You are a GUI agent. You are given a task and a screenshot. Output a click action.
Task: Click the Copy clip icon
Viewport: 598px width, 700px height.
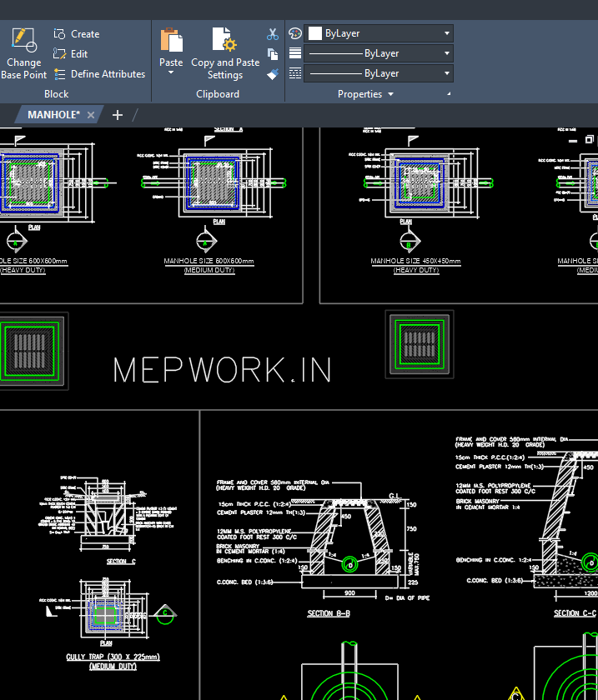[273, 54]
